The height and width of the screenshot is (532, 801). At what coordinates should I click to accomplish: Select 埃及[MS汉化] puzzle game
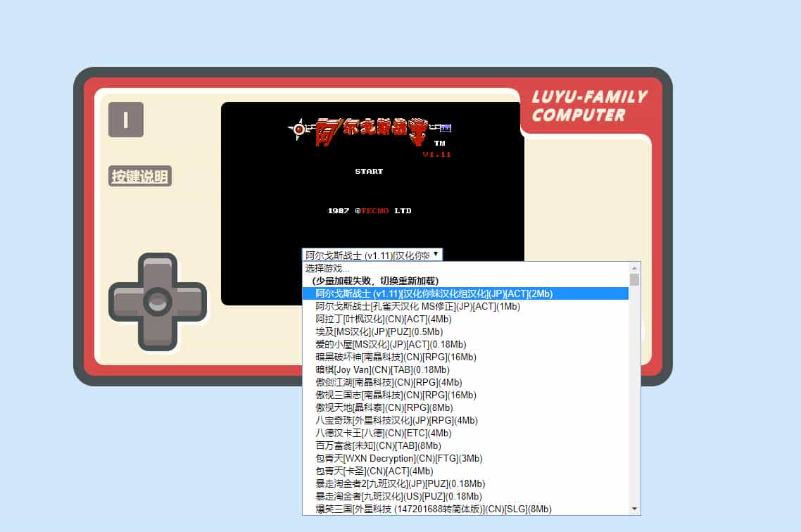pos(465,332)
